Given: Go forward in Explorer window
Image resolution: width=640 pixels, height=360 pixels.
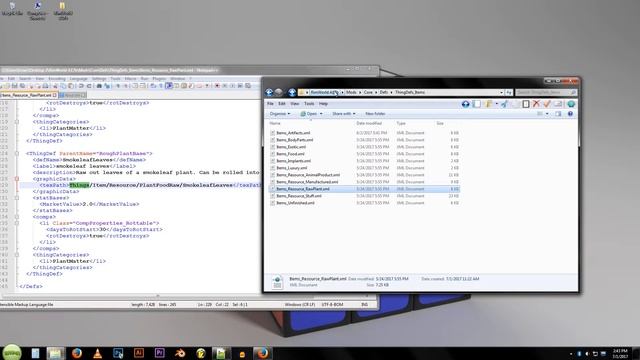Looking at the screenshot, I should point(279,93).
